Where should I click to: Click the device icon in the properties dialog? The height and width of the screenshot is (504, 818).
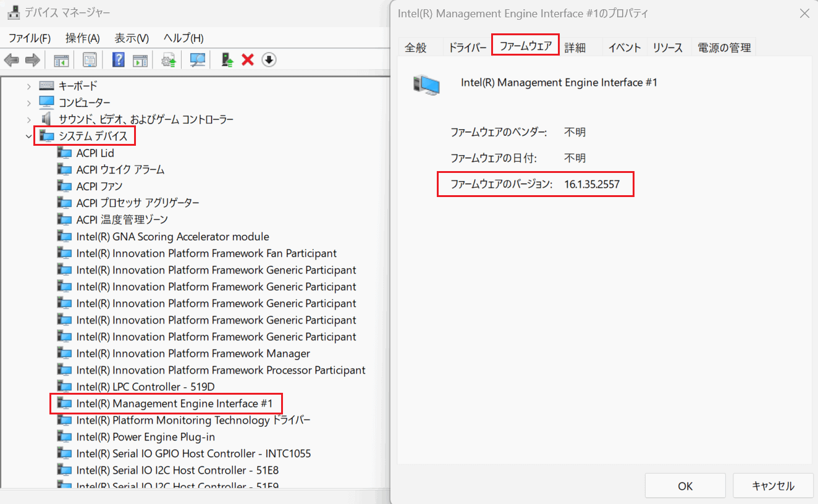pos(426,85)
